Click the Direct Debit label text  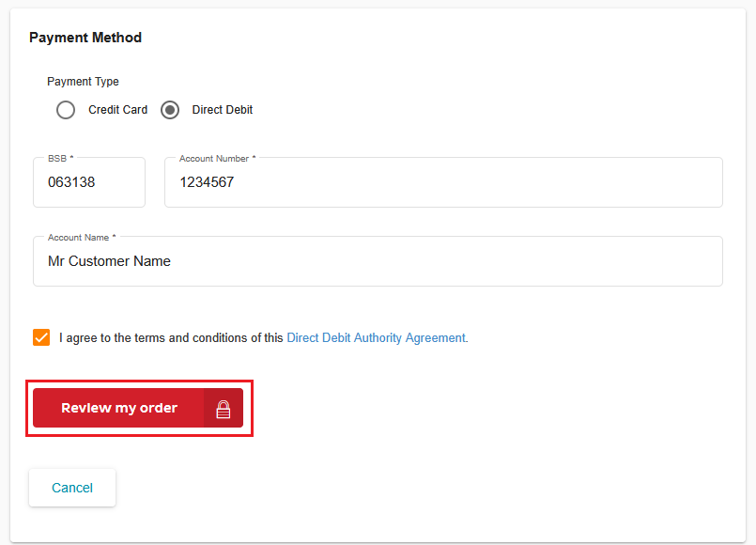point(223,110)
